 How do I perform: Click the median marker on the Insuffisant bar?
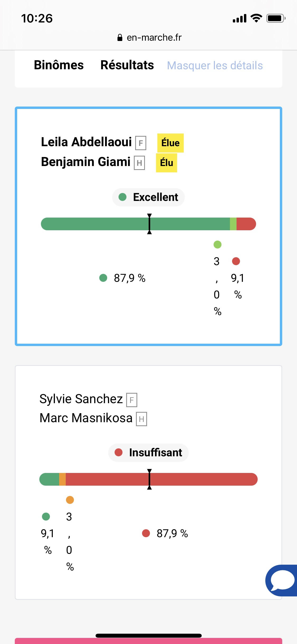tap(149, 479)
